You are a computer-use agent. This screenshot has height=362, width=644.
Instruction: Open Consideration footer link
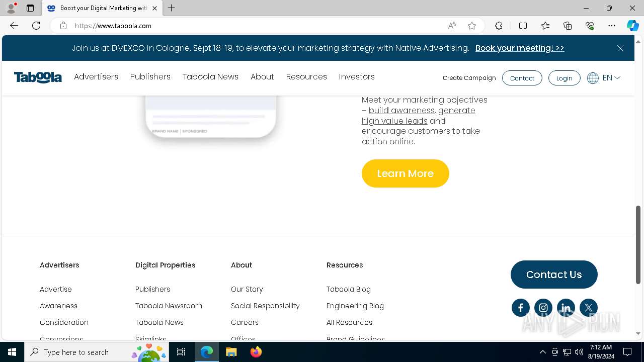(64, 322)
